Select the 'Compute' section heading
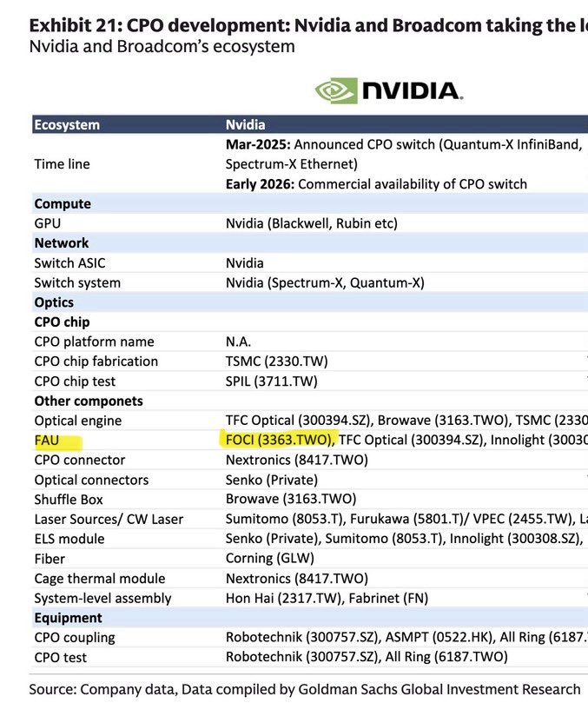Screen dimensions: 588x703 63,203
